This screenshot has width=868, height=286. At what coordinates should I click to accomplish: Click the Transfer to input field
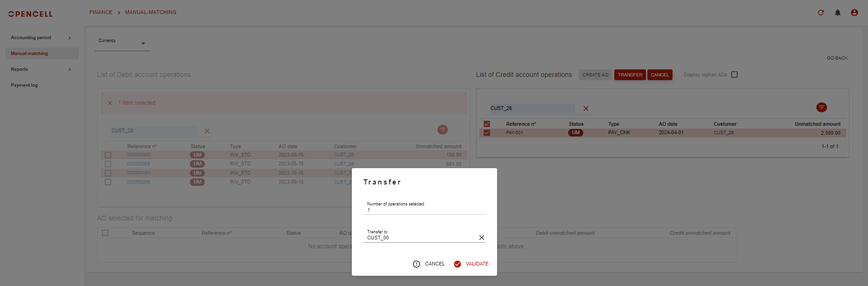click(419, 238)
